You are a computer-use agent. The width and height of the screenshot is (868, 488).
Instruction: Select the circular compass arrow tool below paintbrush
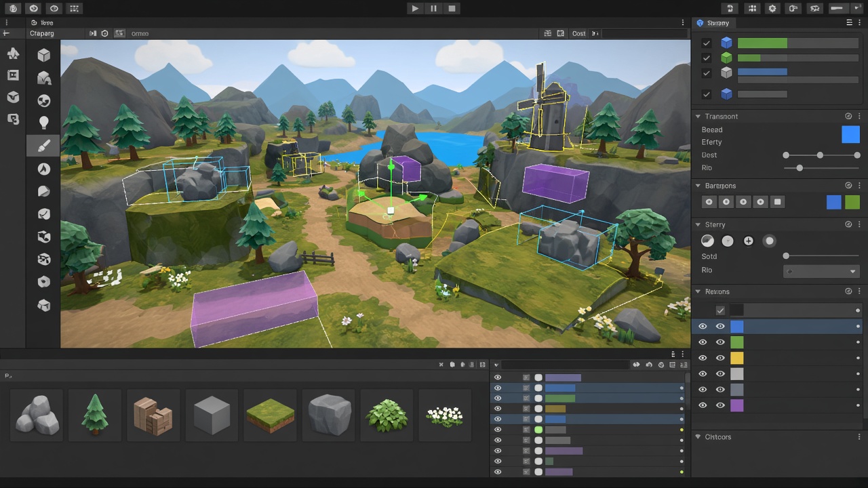point(44,169)
